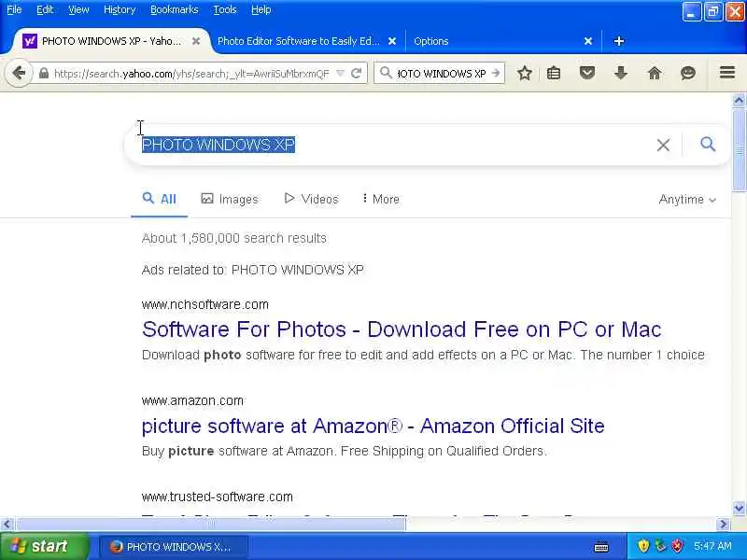The image size is (747, 560).
Task: Open the History menu
Action: pyautogui.click(x=120, y=9)
